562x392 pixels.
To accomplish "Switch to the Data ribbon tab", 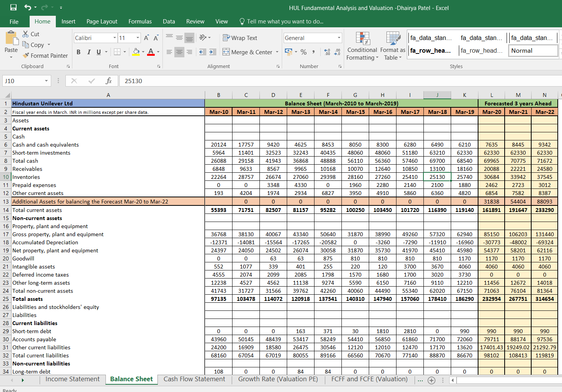I will [x=169, y=22].
